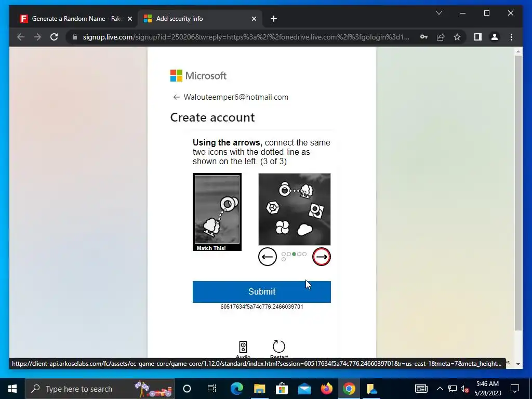
Task: Click the left arrow under the puzzle image
Action: point(268,257)
